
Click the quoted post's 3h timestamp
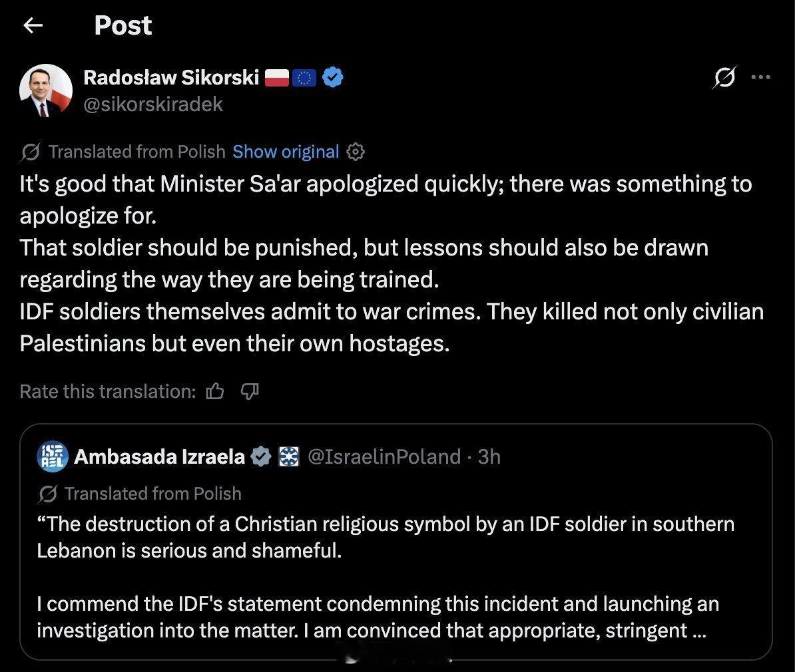tap(489, 456)
